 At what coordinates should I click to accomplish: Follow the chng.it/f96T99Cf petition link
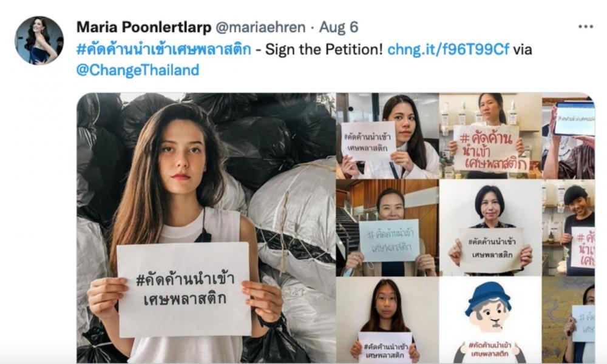click(x=448, y=49)
